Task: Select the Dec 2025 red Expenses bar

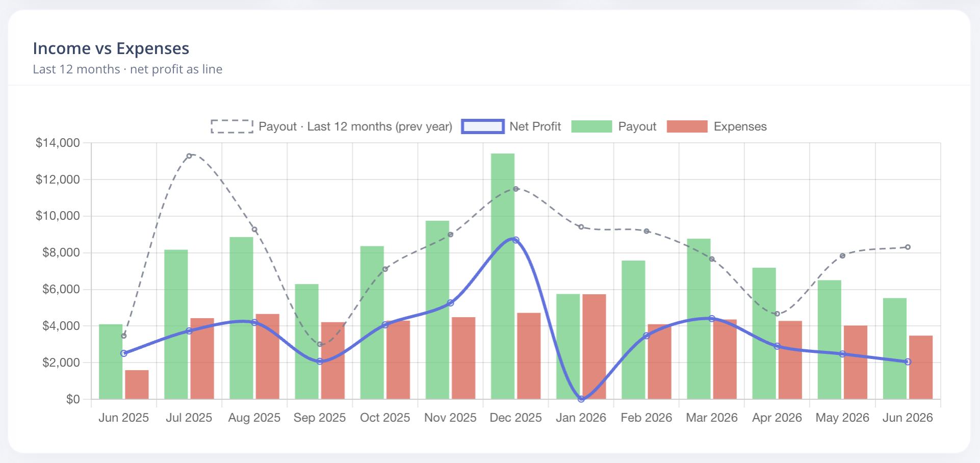Action: pos(529,356)
